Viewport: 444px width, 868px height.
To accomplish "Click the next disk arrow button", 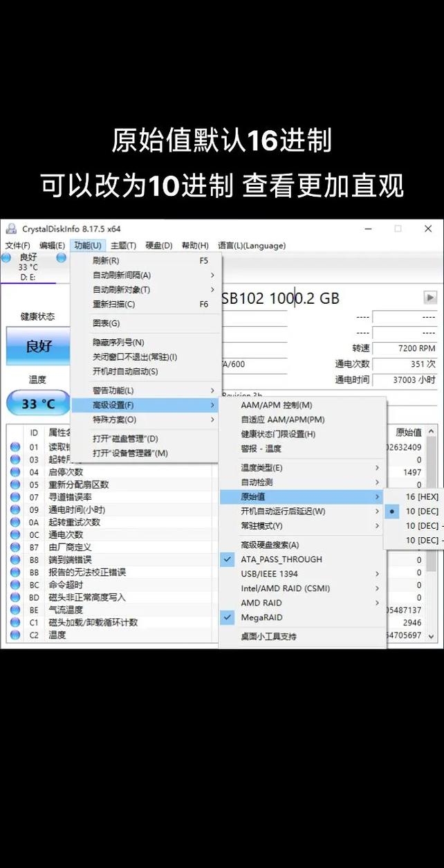I will point(430,298).
